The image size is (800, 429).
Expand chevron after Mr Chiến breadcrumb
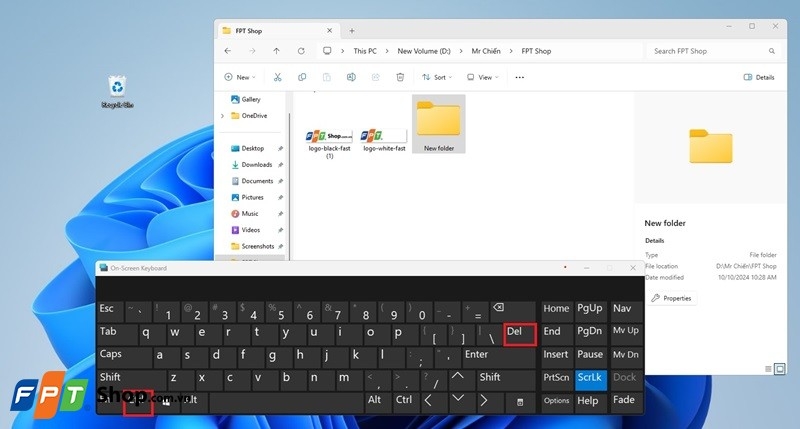click(x=511, y=51)
